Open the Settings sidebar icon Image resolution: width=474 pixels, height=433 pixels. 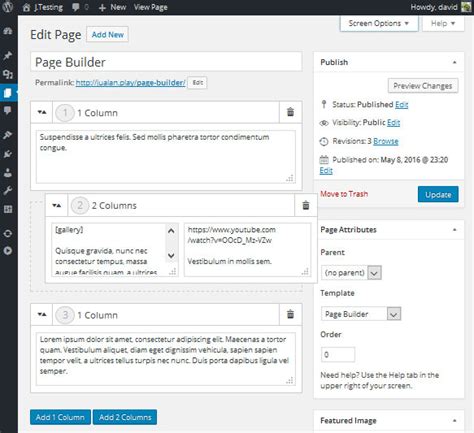[x=8, y=209]
